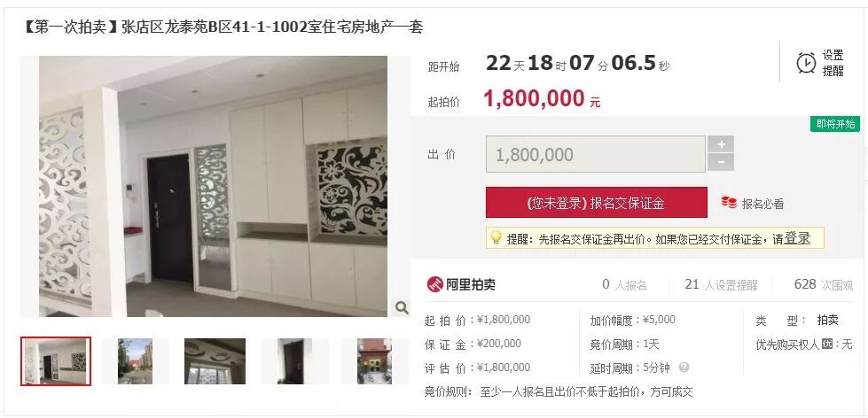Click the alarm clock reminder icon
The height and width of the screenshot is (418, 868).
point(806,63)
